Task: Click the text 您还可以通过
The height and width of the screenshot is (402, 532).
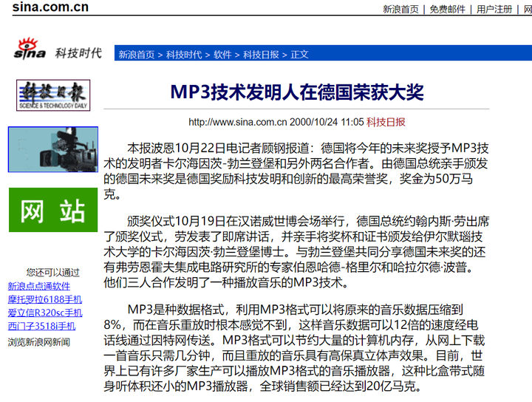Action: coord(53,272)
